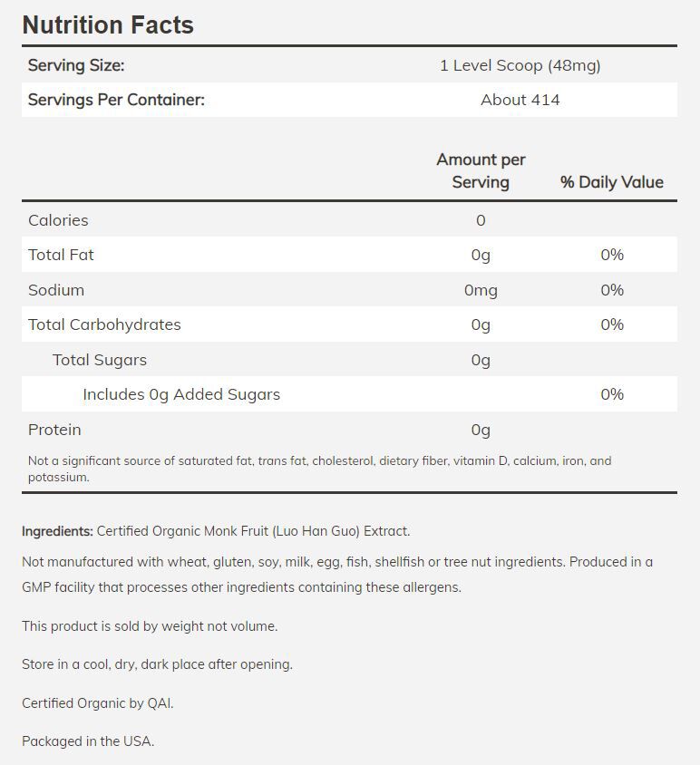The width and height of the screenshot is (700, 765).
Task: Click the Serving Size label
Action: pyautogui.click(x=76, y=65)
